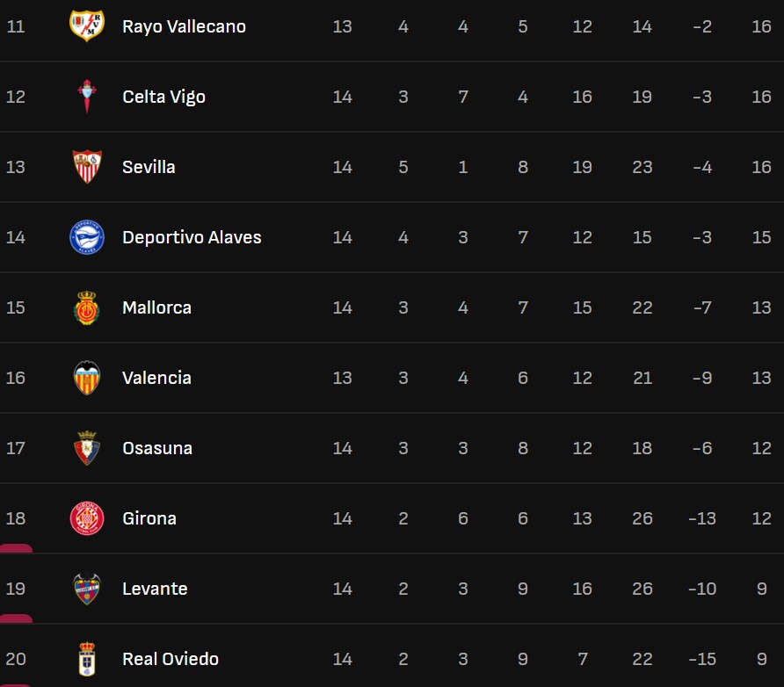This screenshot has height=687, width=784.
Task: Open the Deportivo Alaves team page
Action: pos(192,237)
